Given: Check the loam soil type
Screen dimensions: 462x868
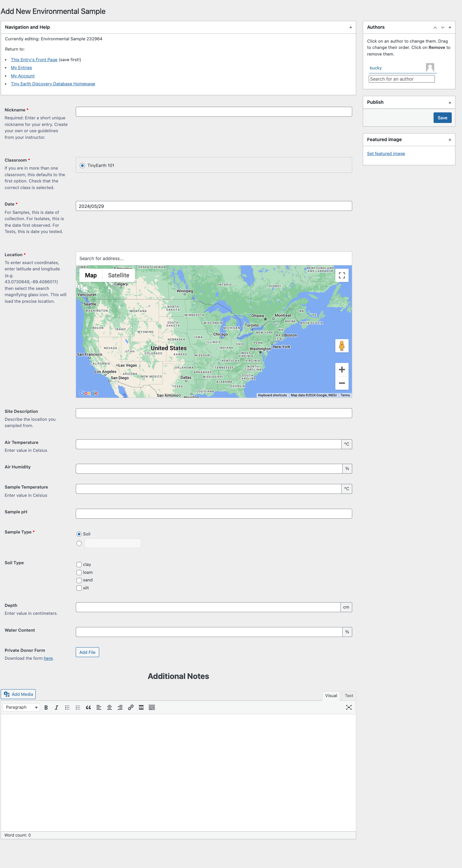Looking at the screenshot, I should tap(79, 572).
